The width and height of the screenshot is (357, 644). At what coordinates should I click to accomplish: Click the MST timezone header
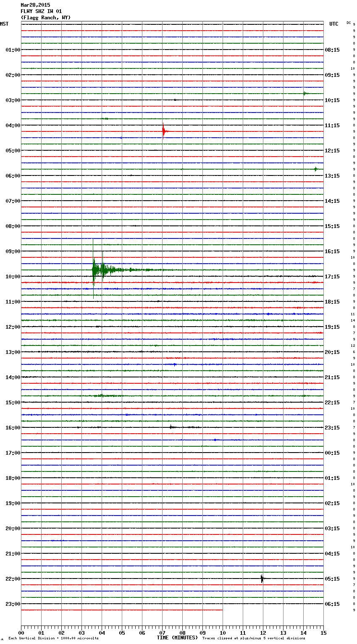click(4, 24)
